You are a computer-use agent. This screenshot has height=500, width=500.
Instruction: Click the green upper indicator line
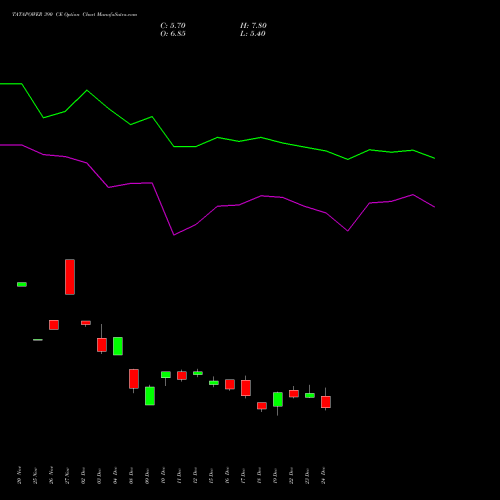[x=217, y=138]
